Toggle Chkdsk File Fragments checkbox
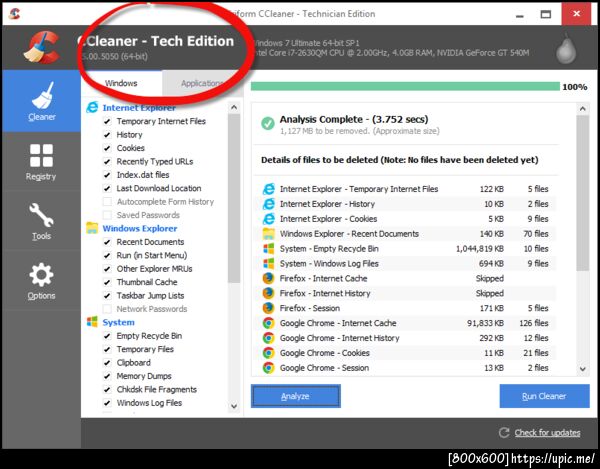 (107, 389)
